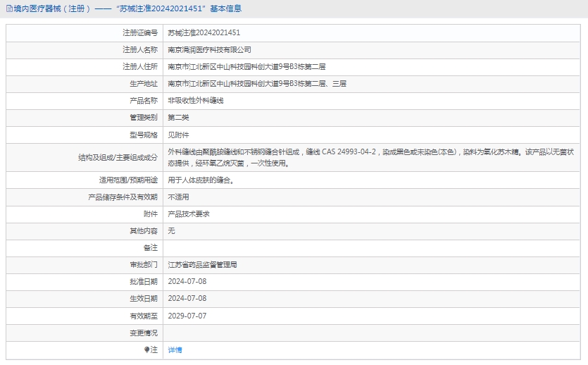Select registration number 苏械注准20242021451 in table

[x=204, y=33]
